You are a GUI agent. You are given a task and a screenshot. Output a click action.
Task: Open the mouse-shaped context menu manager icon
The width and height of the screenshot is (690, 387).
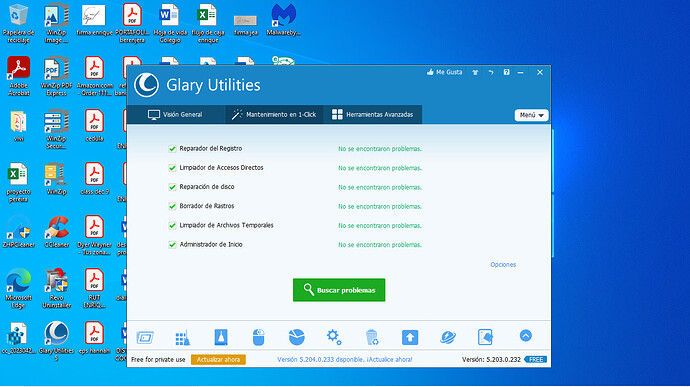[259, 338]
